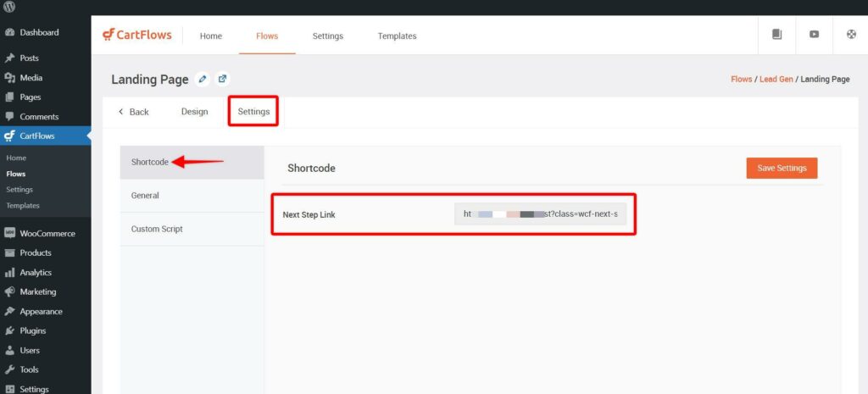Click the WordPress Settings sidebar icon
The height and width of the screenshot is (394, 868).
click(x=9, y=389)
